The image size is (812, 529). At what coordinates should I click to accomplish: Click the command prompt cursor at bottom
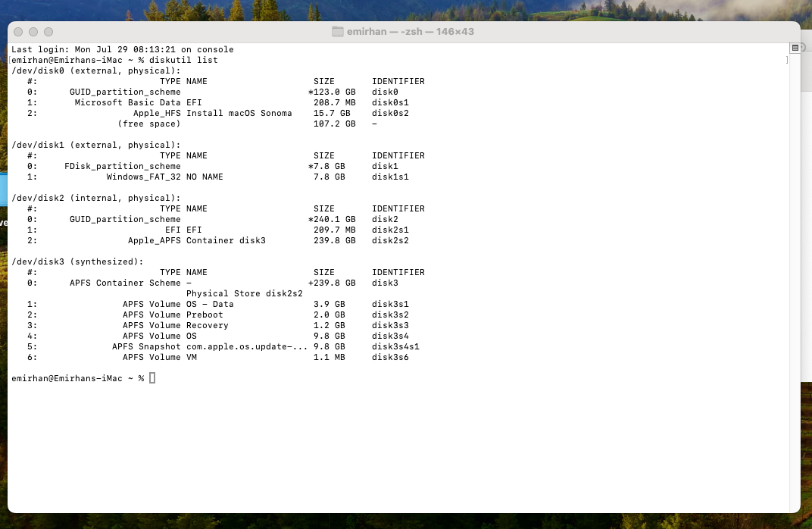point(152,378)
